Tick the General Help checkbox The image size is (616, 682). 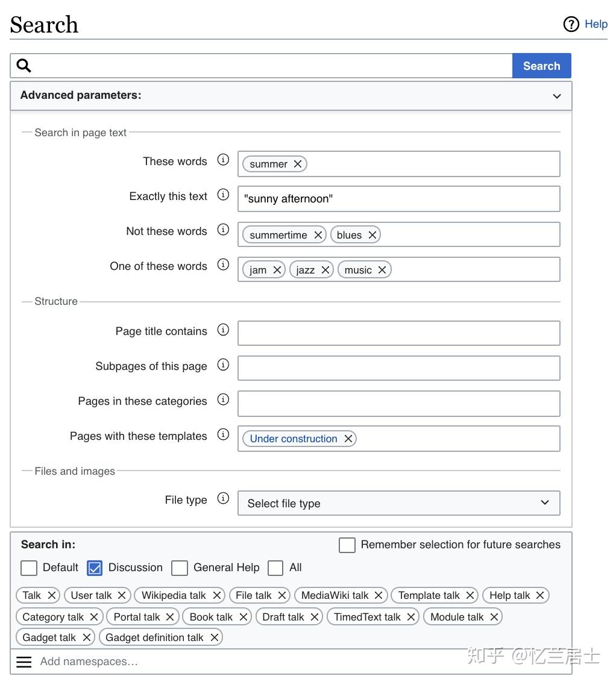point(180,568)
